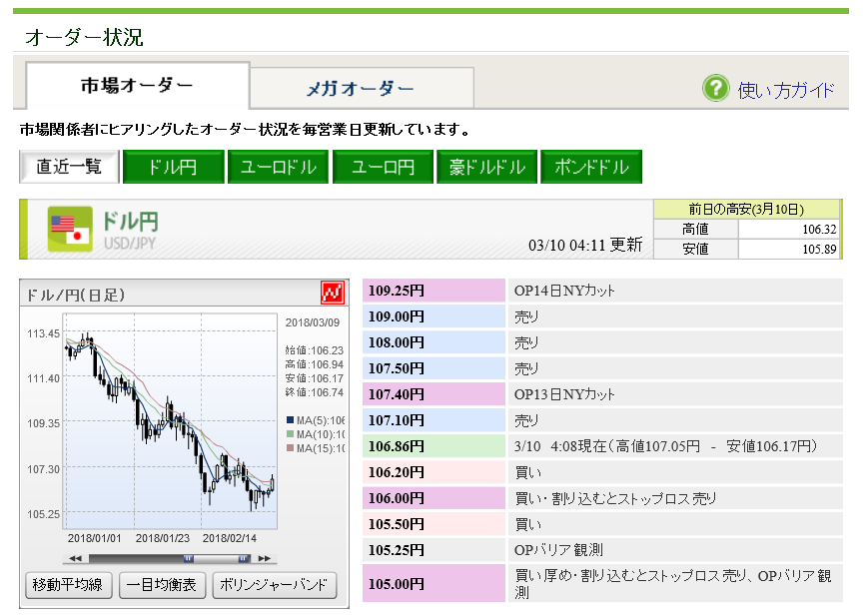Click the chart scroll-left double arrow
This screenshot has width=863, height=616.
pos(74,558)
